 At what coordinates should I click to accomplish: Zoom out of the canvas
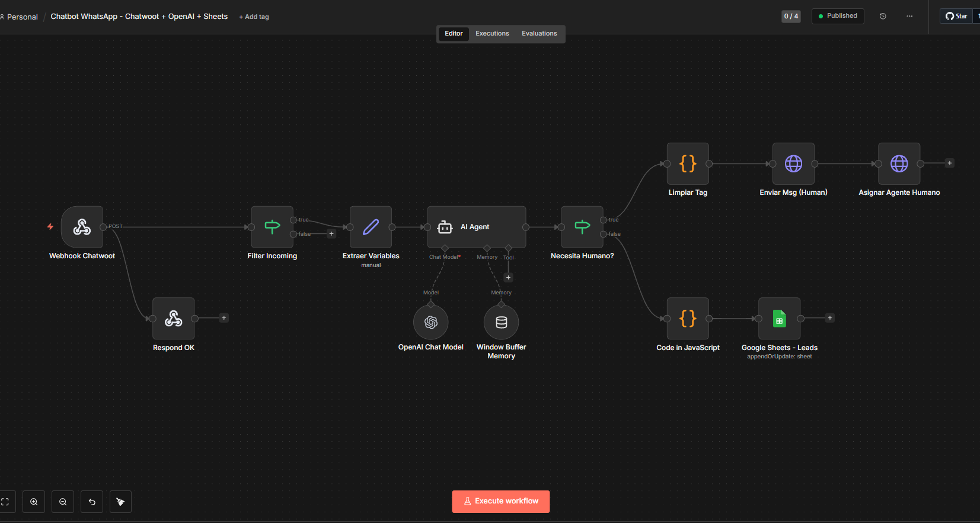63,502
